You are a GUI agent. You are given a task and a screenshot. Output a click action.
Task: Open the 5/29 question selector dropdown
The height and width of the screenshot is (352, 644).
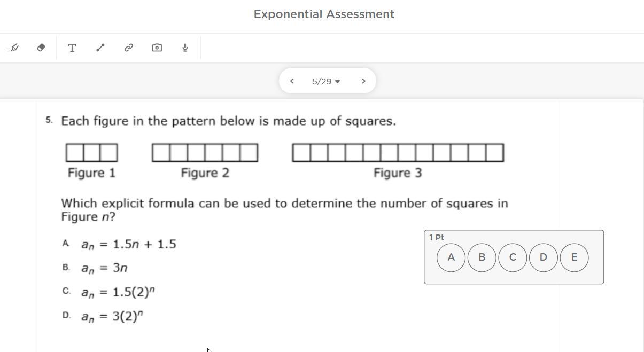coord(326,81)
